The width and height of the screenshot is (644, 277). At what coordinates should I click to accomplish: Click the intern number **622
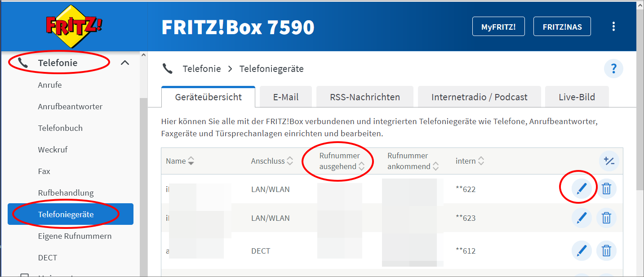pyautogui.click(x=466, y=189)
